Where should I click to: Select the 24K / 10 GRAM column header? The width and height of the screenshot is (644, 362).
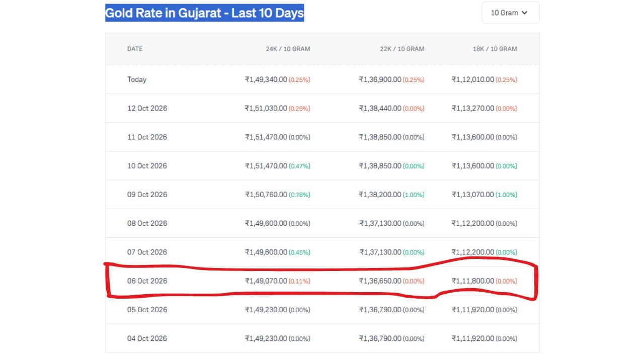288,49
